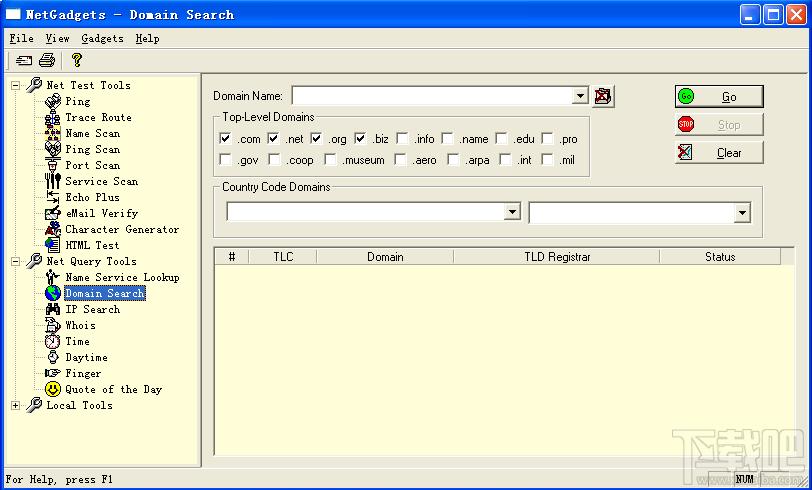
Task: Enable the .info domain checkbox
Action: coord(402,139)
